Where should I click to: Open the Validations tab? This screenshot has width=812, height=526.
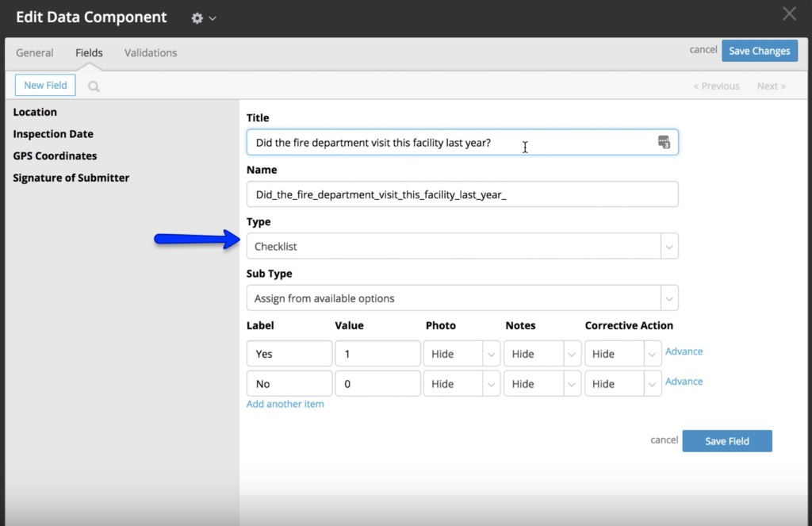[150, 52]
